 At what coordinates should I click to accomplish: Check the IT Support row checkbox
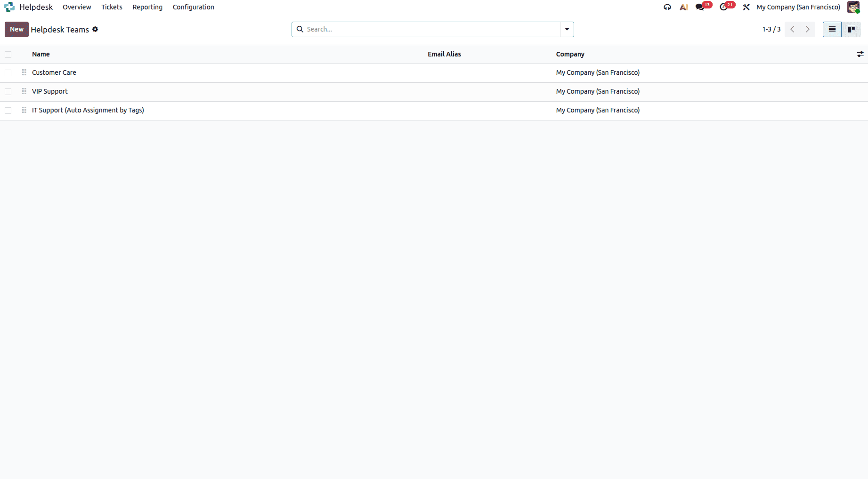8,111
